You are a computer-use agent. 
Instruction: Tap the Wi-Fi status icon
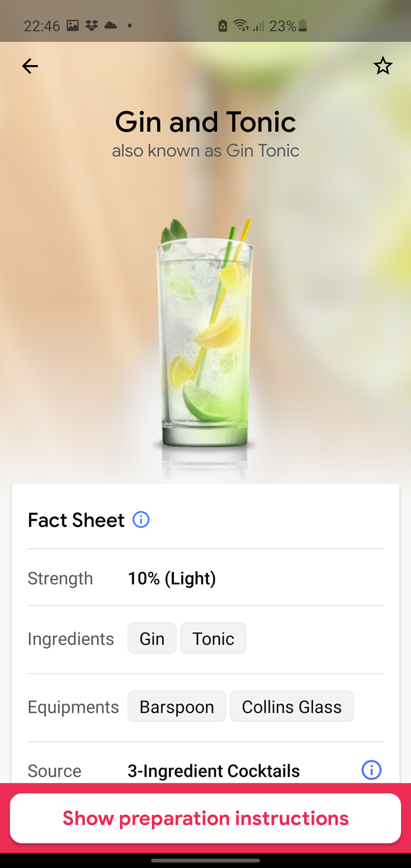pyautogui.click(x=240, y=25)
